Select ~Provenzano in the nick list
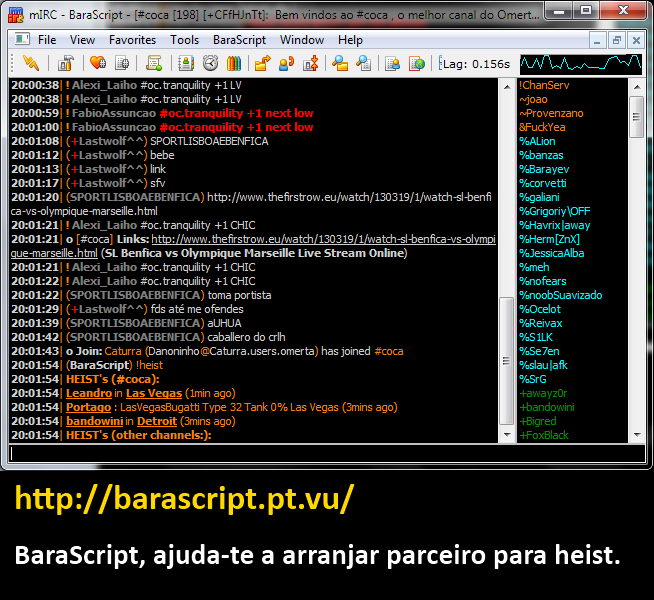 pyautogui.click(x=551, y=113)
